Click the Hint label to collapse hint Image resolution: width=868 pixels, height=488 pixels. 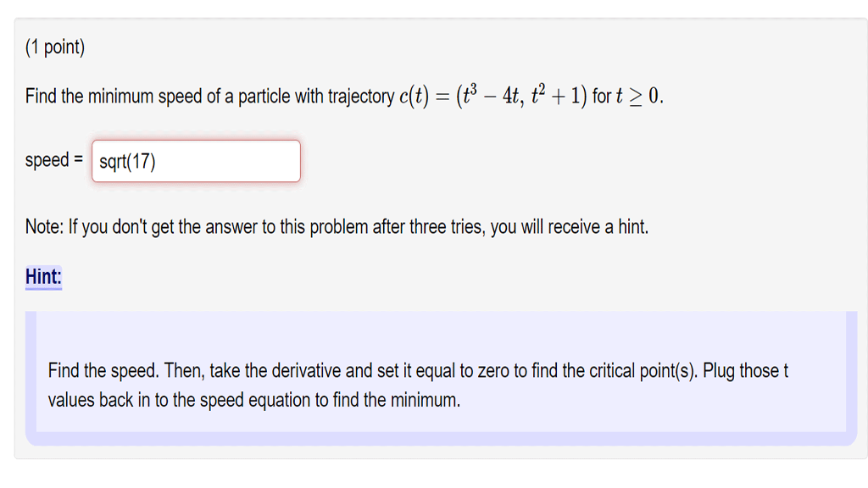[x=42, y=275]
